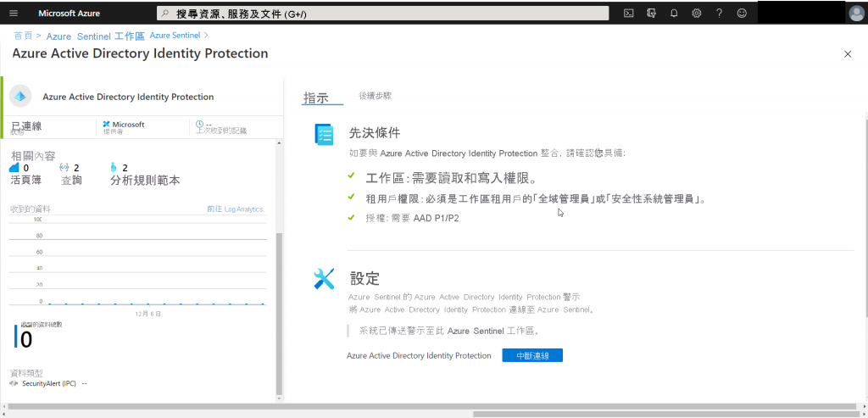Click the 工作區 read and write permissions line
Viewport: 868px width, 418px height.
(451, 178)
